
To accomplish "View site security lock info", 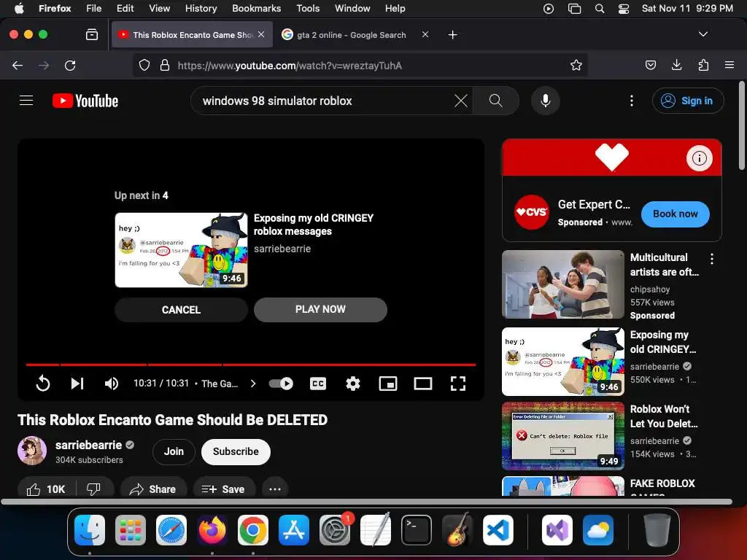I will pos(165,65).
